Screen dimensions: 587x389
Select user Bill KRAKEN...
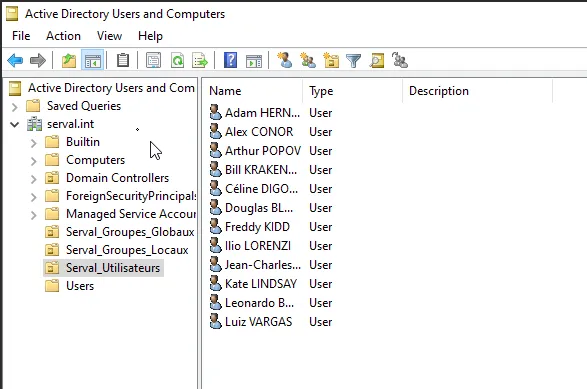[261, 170]
